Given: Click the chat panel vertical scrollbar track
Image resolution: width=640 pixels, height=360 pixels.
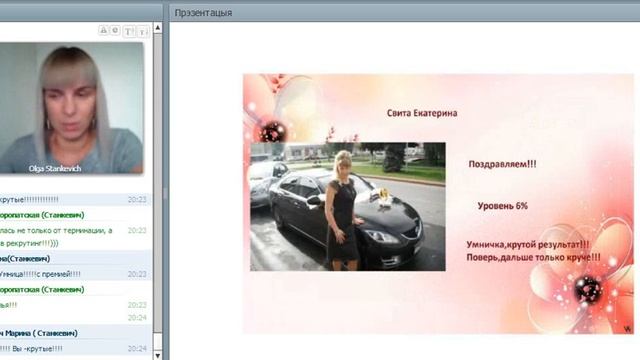Looking at the screenshot, I should click(x=158, y=184).
